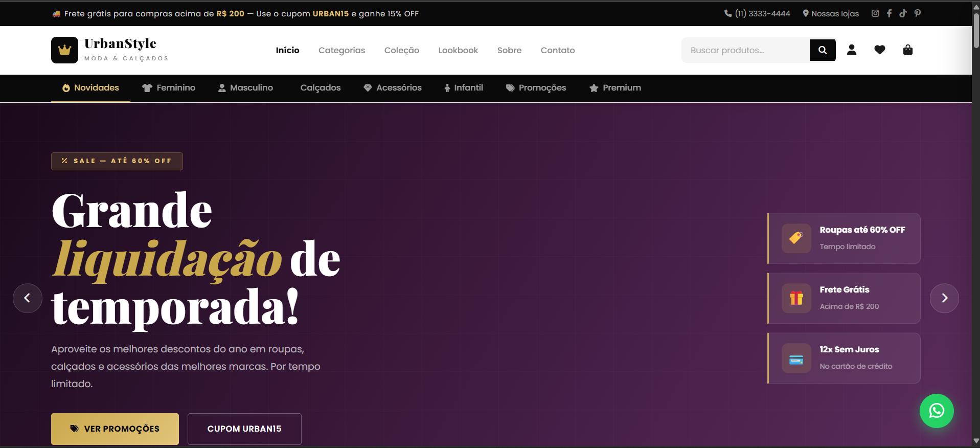This screenshot has width=980, height=448.
Task: Open Coleção in main navigation
Action: coord(402,50)
